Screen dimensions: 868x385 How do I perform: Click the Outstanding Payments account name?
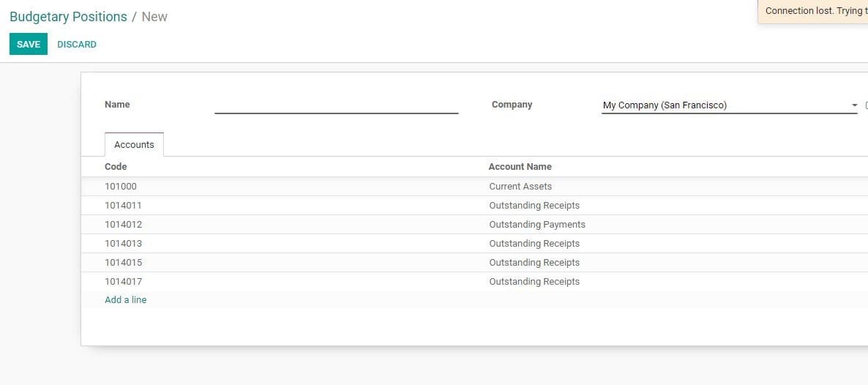coord(536,225)
